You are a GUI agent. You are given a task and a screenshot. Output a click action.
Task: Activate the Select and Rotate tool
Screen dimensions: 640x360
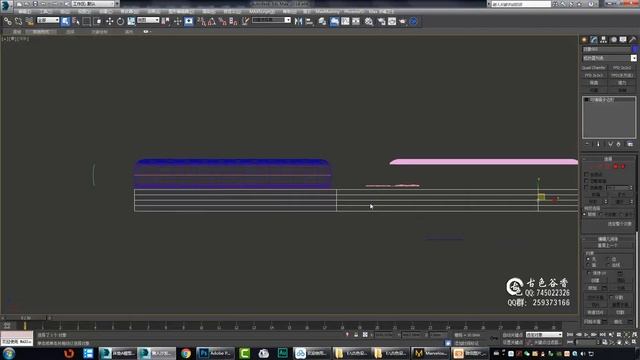(120, 21)
